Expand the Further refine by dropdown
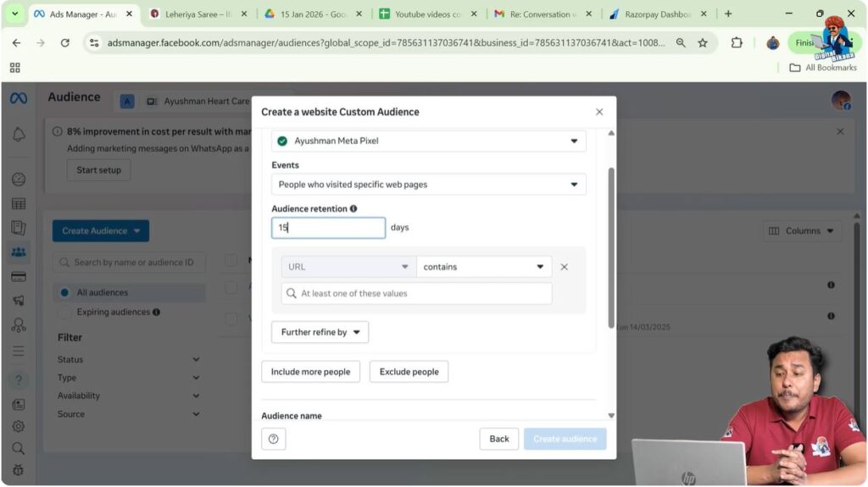Image resolution: width=868 pixels, height=487 pixels. click(x=320, y=332)
